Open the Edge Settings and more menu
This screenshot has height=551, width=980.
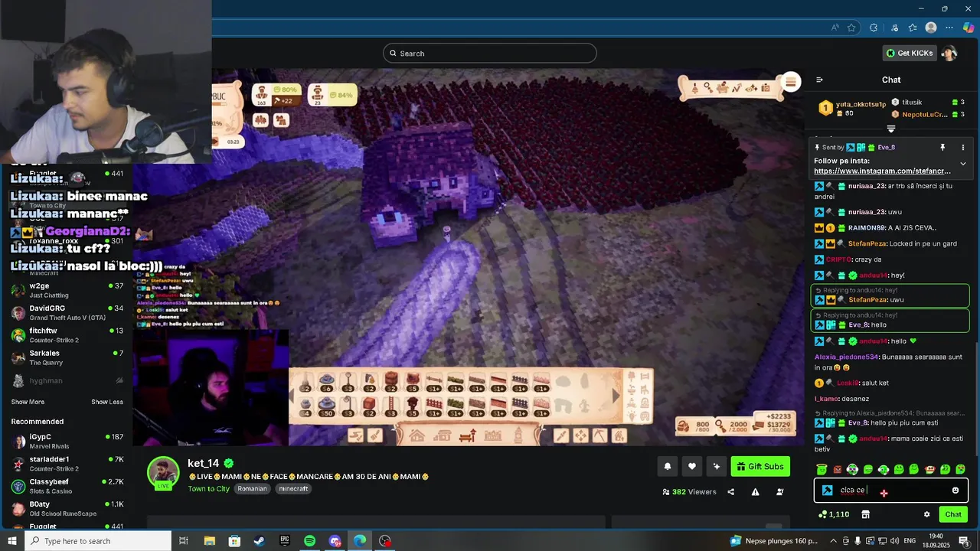pos(949,28)
